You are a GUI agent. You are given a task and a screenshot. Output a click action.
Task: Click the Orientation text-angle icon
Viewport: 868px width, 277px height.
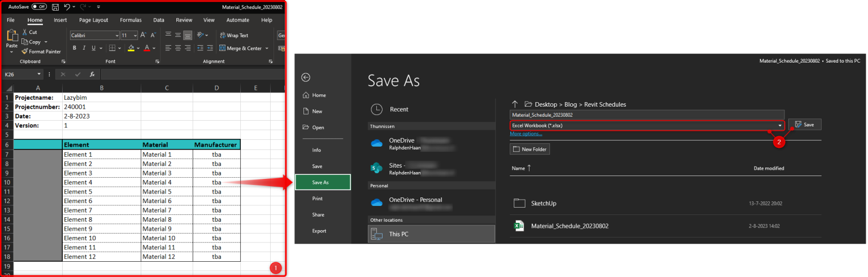(201, 35)
